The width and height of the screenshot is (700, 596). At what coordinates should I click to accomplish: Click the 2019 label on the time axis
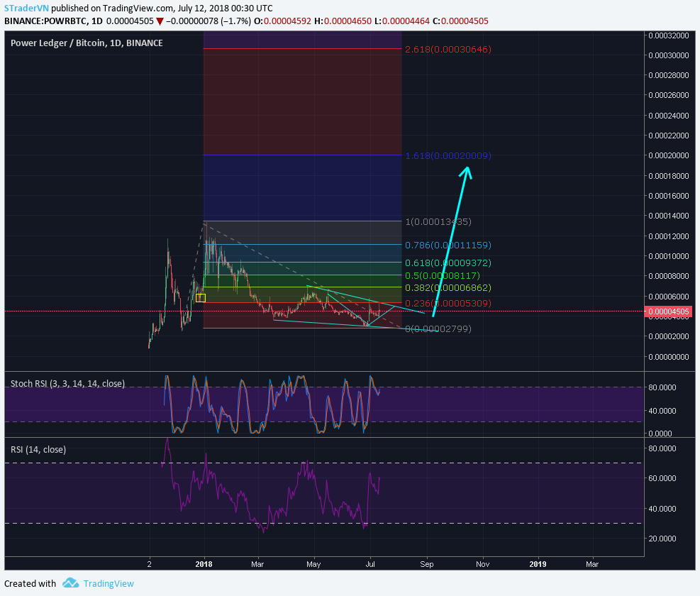coord(538,564)
